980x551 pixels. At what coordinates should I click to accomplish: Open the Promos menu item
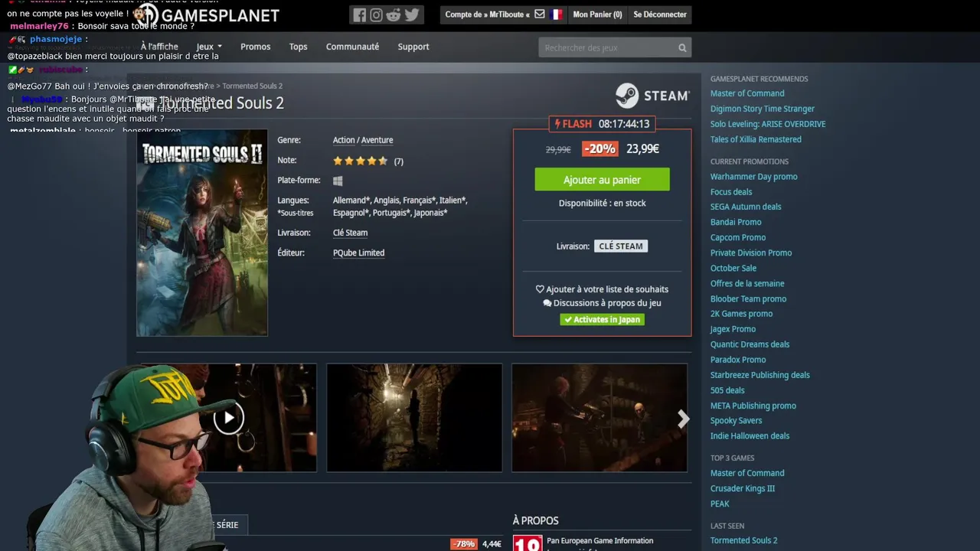[x=255, y=47]
